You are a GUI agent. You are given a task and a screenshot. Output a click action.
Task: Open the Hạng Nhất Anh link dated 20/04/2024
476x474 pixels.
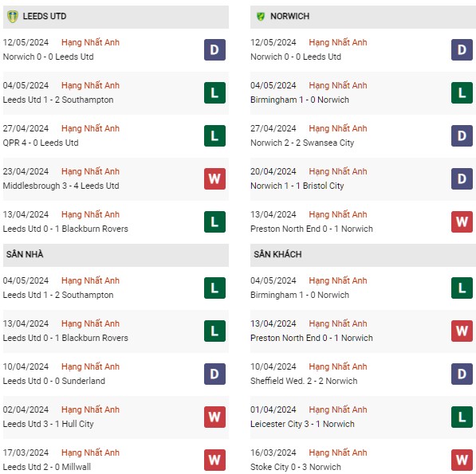point(338,171)
